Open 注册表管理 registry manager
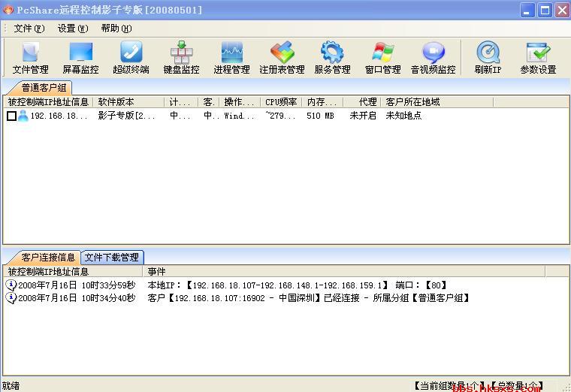Screen dimensions: 571x392 (x=282, y=58)
